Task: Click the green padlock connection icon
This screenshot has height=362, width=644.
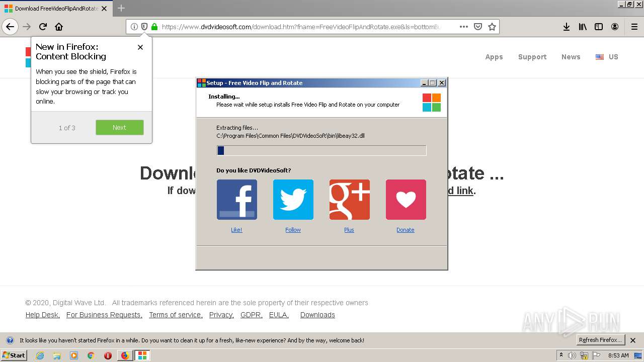Action: point(154,27)
